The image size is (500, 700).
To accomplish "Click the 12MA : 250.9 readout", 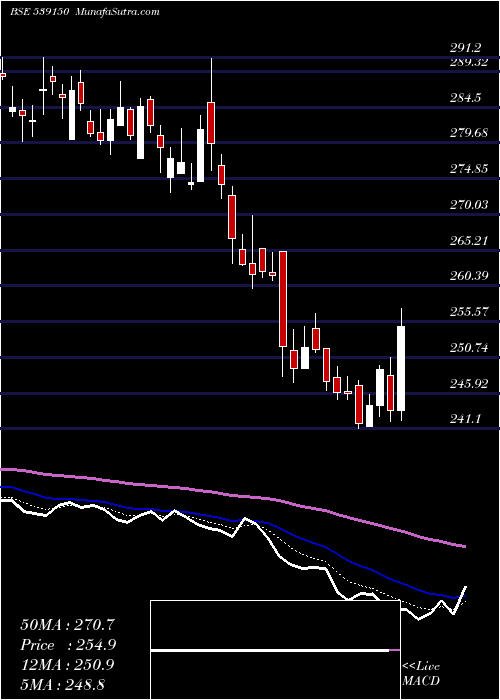I will (67, 665).
